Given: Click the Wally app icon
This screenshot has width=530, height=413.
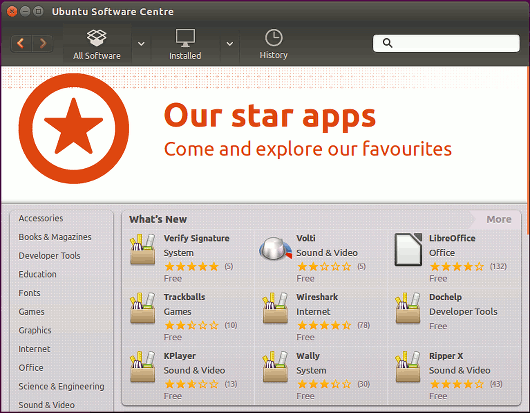Looking at the screenshot, I should click(275, 367).
